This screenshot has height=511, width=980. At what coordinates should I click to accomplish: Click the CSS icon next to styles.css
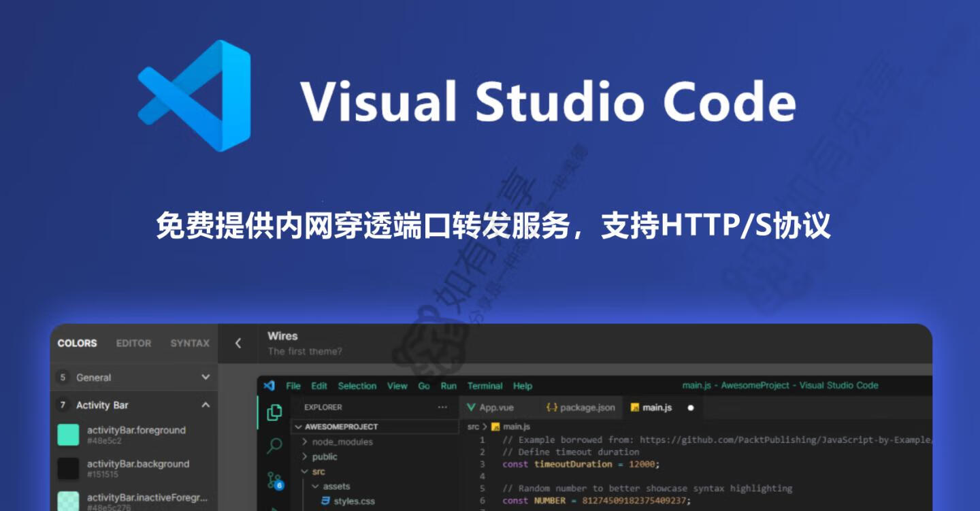pyautogui.click(x=326, y=501)
